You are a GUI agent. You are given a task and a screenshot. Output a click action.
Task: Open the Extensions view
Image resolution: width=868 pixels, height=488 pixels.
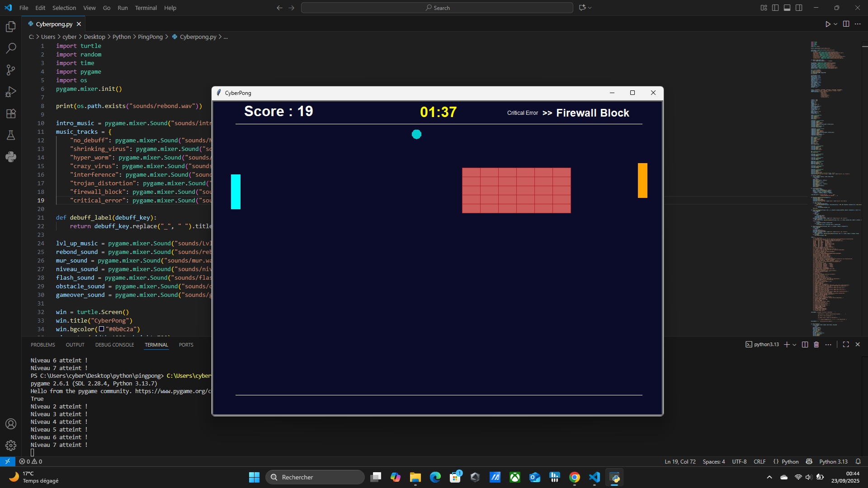pos(11,113)
